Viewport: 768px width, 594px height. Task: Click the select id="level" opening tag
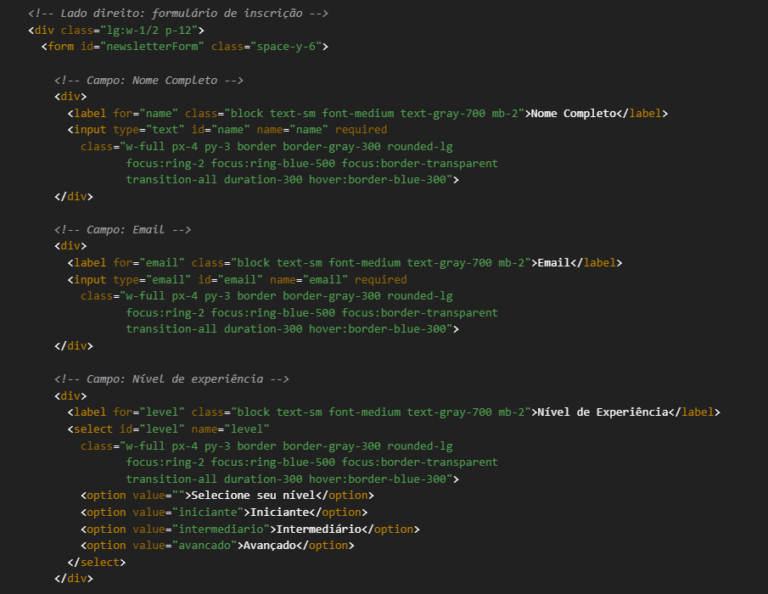168,429
